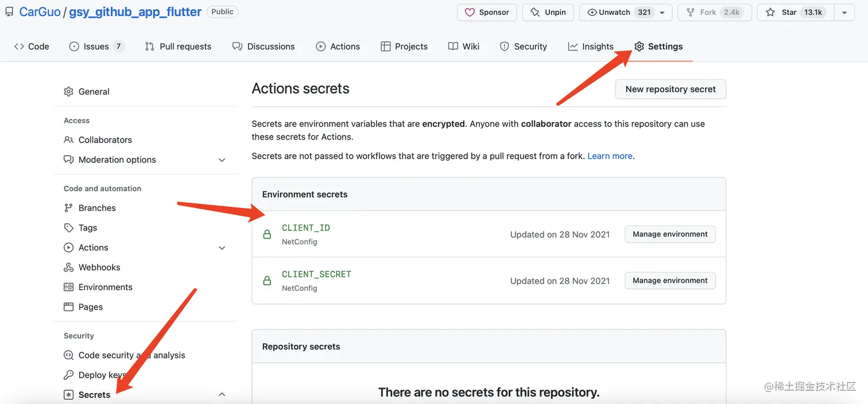Open the Discussions tab

tap(263, 47)
